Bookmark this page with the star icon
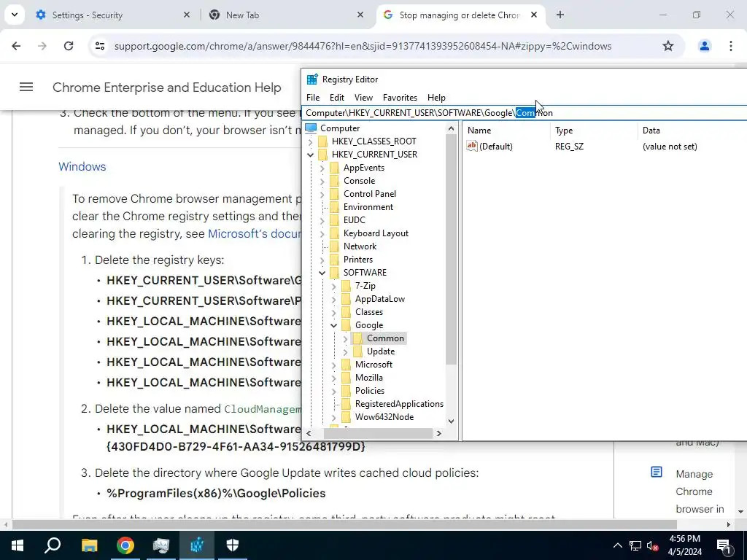747x560 pixels. [x=668, y=46]
